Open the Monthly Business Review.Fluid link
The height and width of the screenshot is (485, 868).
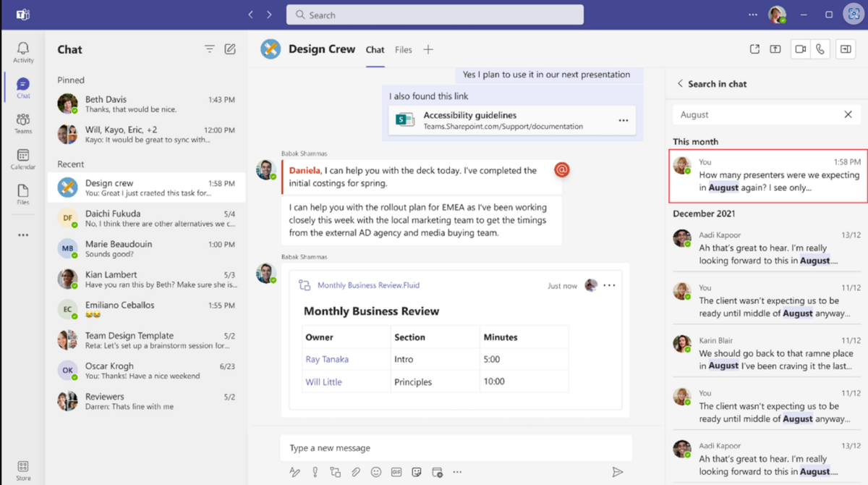coord(368,285)
